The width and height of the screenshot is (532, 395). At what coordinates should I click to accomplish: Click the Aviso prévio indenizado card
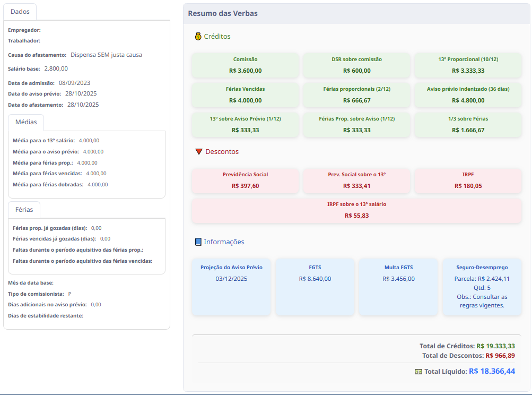pos(468,95)
